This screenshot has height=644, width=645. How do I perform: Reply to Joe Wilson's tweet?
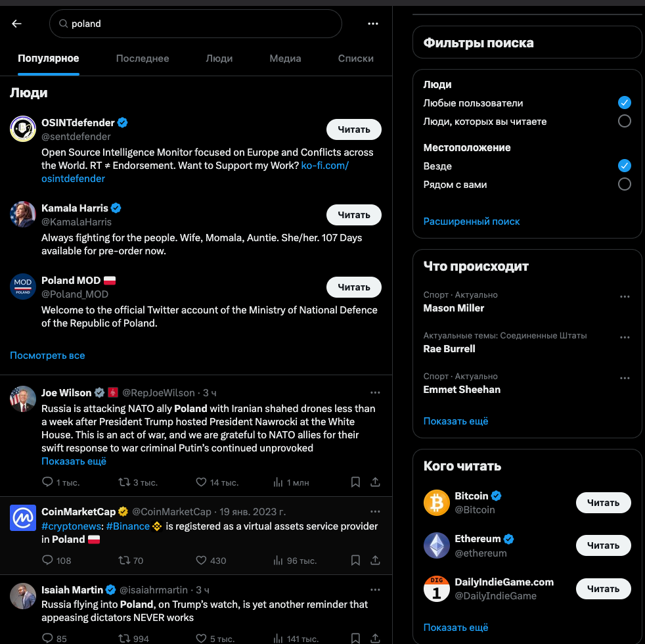pyautogui.click(x=47, y=482)
